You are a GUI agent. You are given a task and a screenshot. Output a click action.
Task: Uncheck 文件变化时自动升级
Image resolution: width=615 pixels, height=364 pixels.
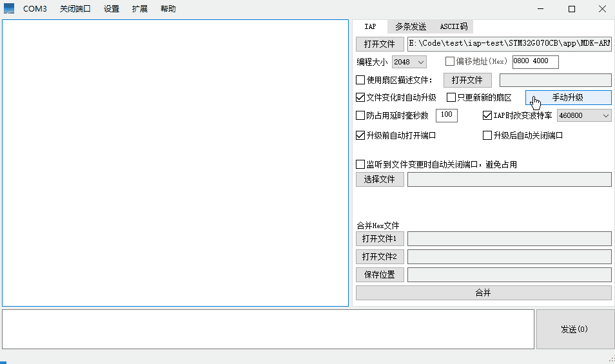(x=361, y=98)
